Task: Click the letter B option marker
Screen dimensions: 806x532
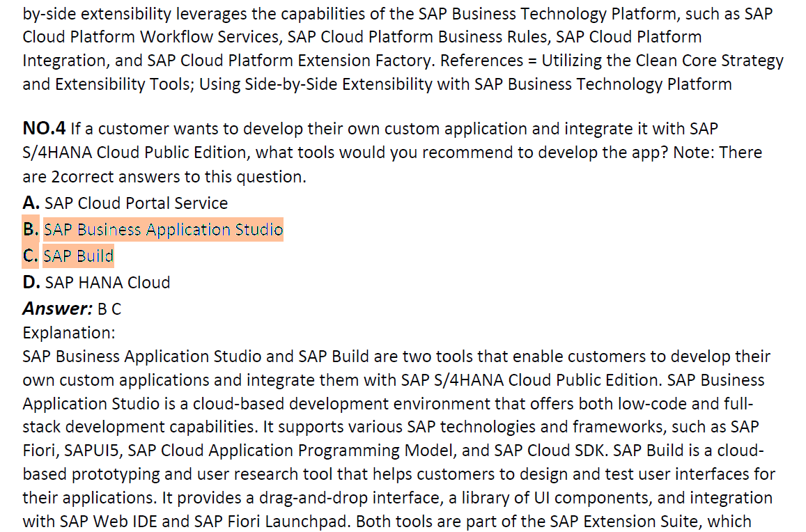Action: tap(31, 229)
